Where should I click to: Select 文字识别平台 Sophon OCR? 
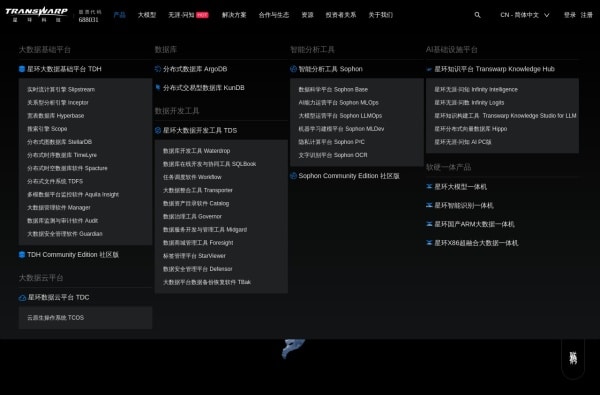[x=333, y=155]
